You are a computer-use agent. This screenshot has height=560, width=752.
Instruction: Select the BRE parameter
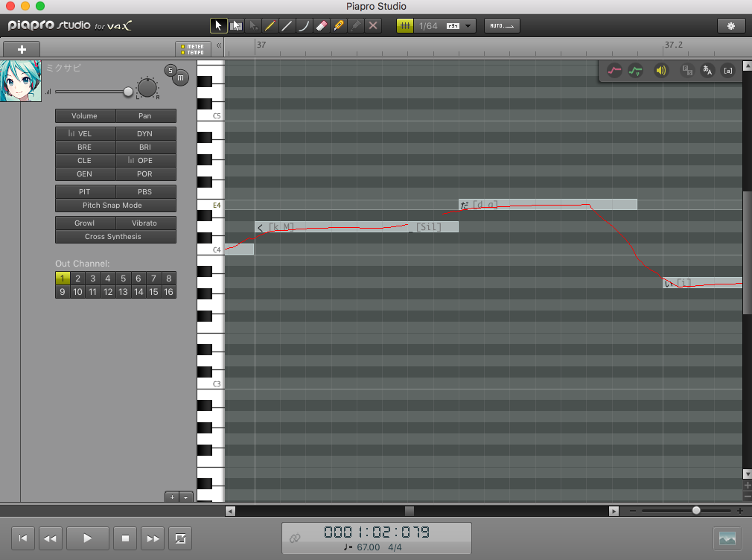pos(85,147)
